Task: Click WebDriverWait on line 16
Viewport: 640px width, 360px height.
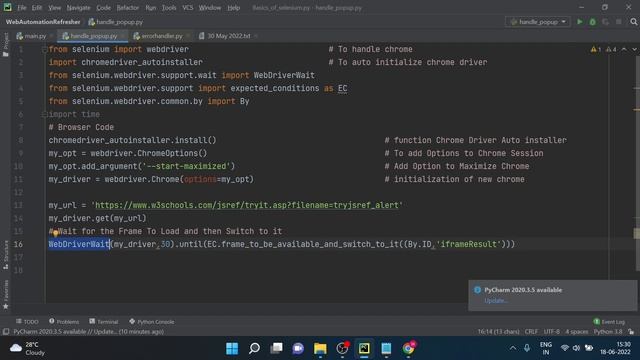Action: 79,244
